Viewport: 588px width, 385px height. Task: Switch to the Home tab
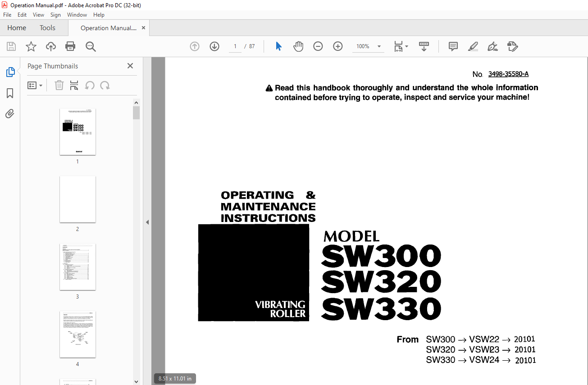pyautogui.click(x=17, y=28)
